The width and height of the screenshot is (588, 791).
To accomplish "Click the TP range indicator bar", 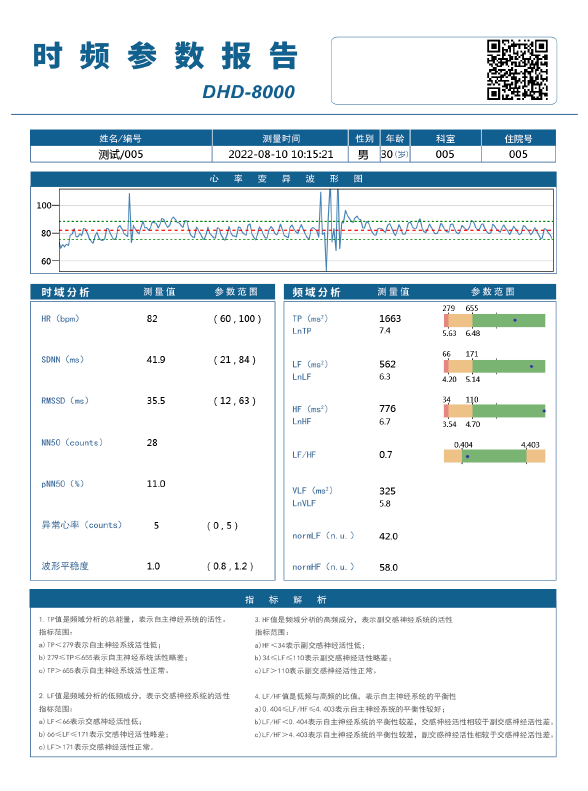I will (494, 320).
